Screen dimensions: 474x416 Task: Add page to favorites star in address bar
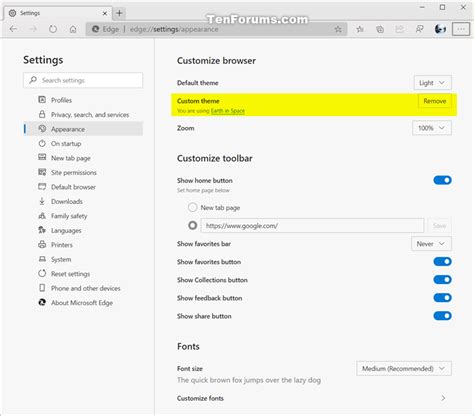coord(338,29)
